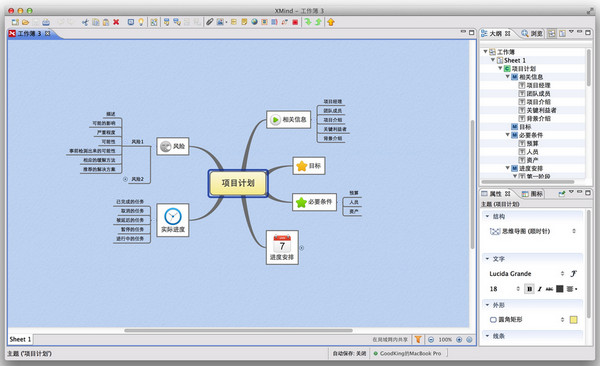Open the font chooser icon beside Lucida Grande
Screen dimensions: 600x366
click(573, 273)
